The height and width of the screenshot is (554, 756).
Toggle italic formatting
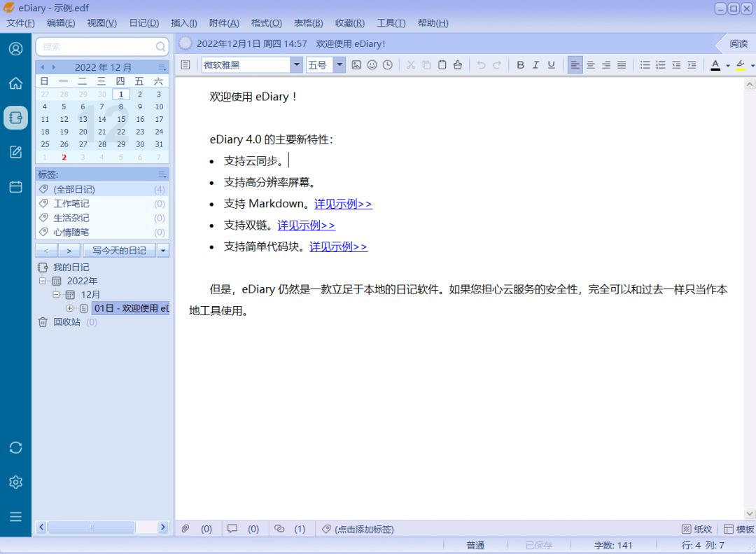[x=535, y=64]
